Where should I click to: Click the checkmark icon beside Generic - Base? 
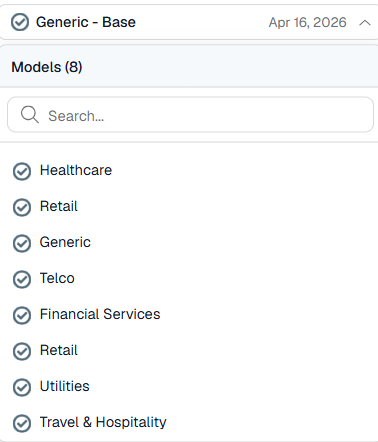point(20,22)
